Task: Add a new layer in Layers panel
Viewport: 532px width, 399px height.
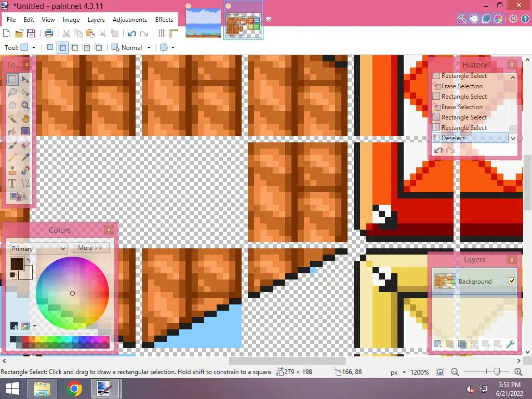Action: click(x=437, y=344)
